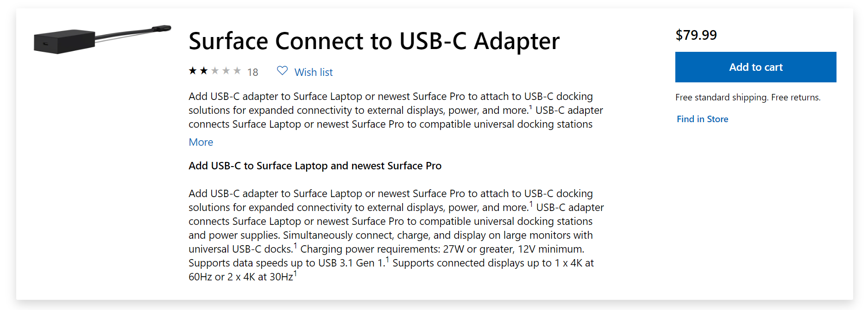Expand the description with More
This screenshot has width=868, height=310.
(201, 142)
